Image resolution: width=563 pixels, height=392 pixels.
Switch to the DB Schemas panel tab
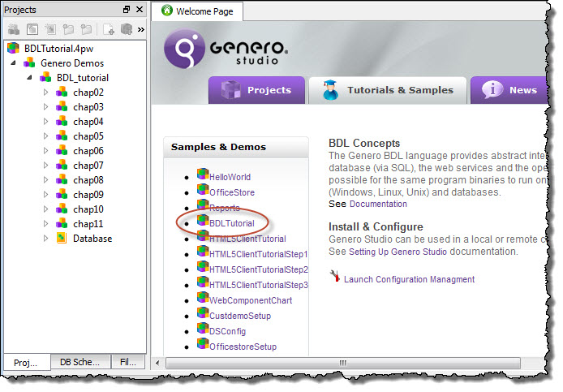80,363
